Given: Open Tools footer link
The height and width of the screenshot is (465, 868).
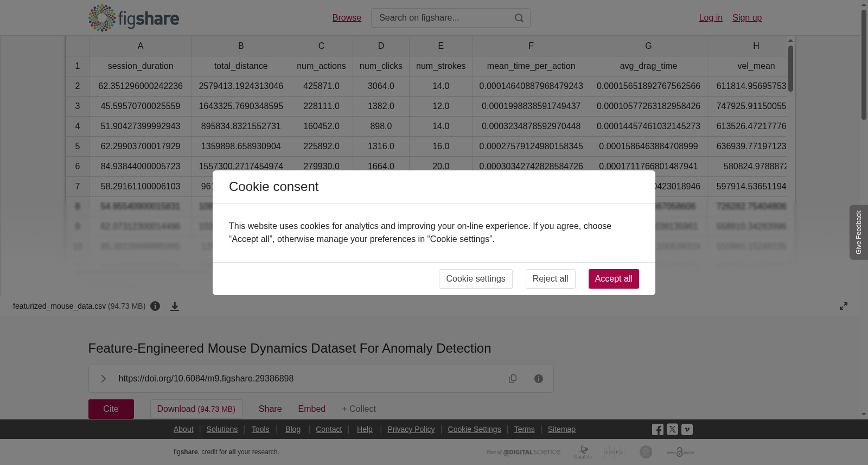Looking at the screenshot, I should [260, 429].
